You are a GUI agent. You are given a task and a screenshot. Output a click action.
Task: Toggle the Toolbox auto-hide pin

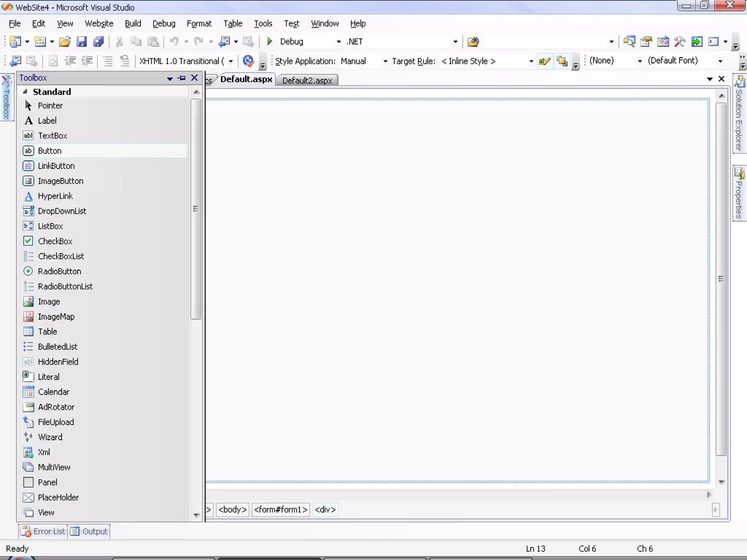[x=182, y=78]
